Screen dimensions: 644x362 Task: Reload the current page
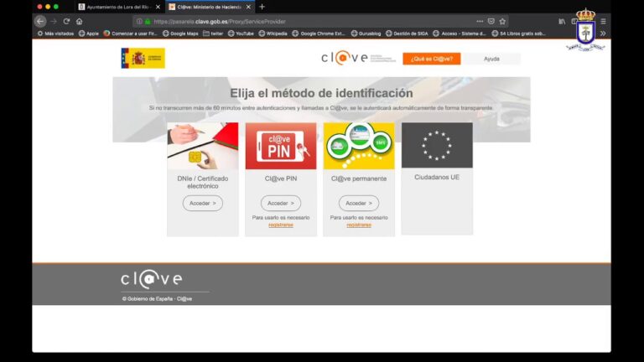pos(66,21)
